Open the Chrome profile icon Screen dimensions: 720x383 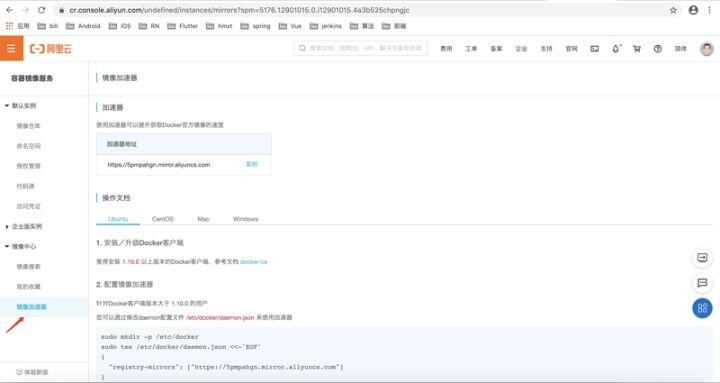click(693, 10)
